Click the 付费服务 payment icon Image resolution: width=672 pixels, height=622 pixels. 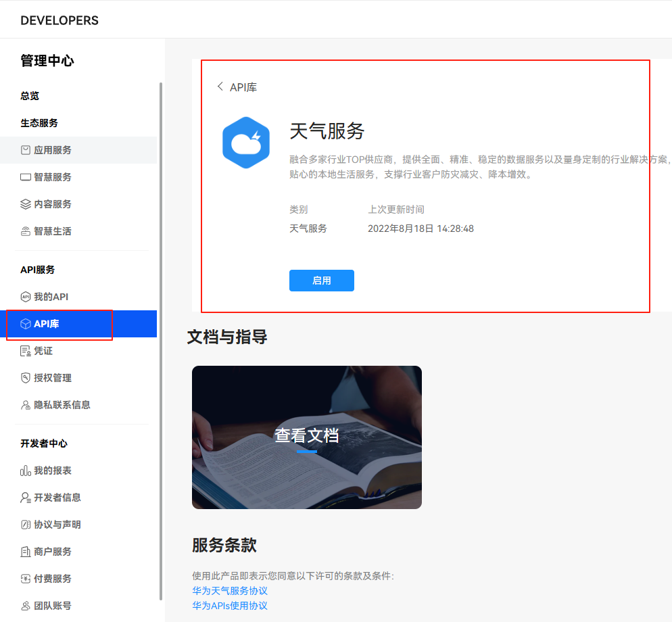click(26, 579)
